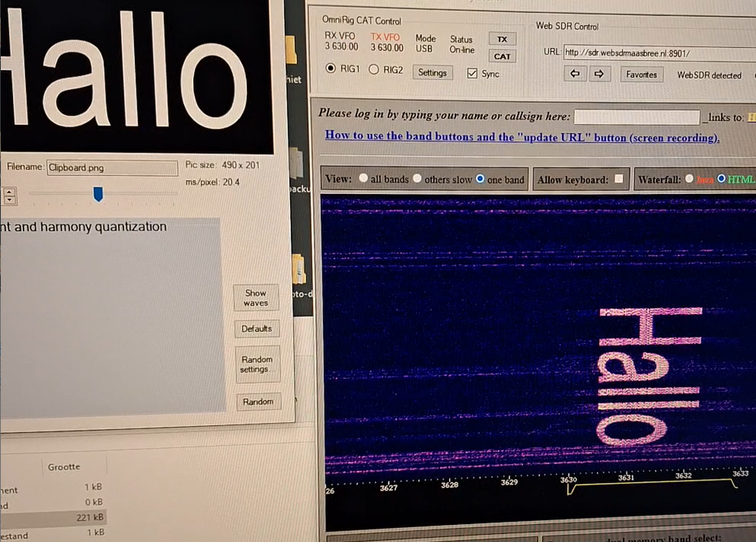Viewport: 756px width, 542px height.
Task: Choose 'others slow' view option
Action: click(417, 179)
